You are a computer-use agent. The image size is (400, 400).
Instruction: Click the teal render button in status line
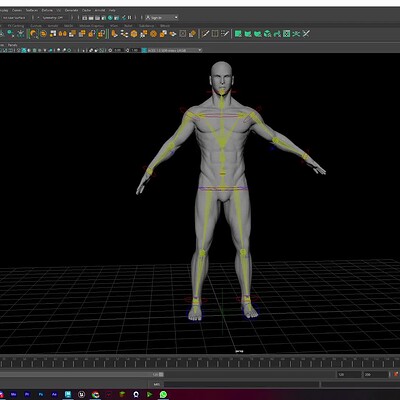[110, 18]
